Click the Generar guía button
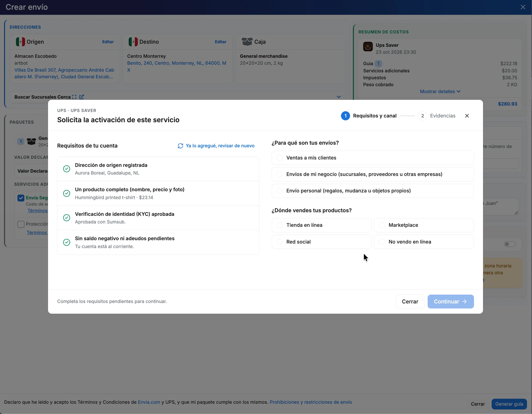Image resolution: width=532 pixels, height=414 pixels. 509,404
